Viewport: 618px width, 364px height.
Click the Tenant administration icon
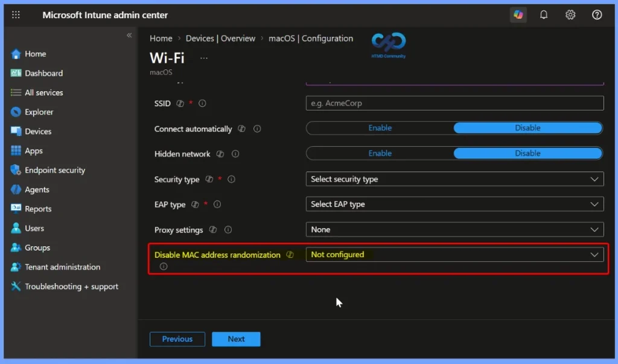point(16,267)
